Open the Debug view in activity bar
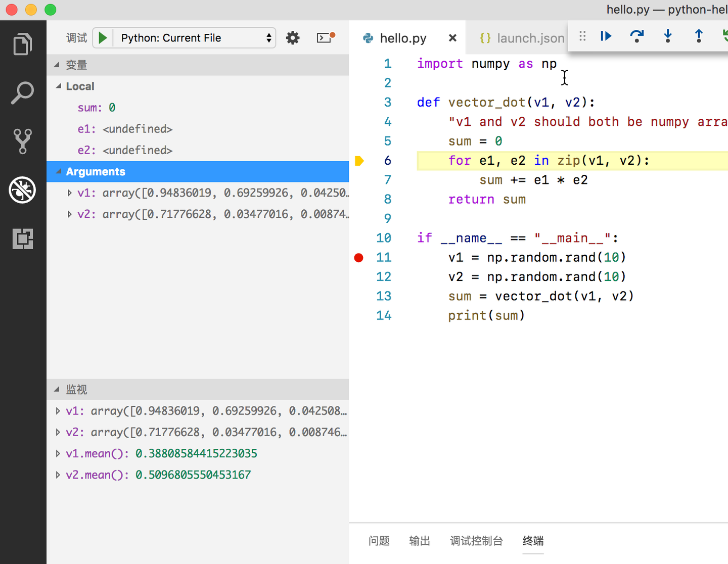Screen dimensions: 728x564 [23, 190]
